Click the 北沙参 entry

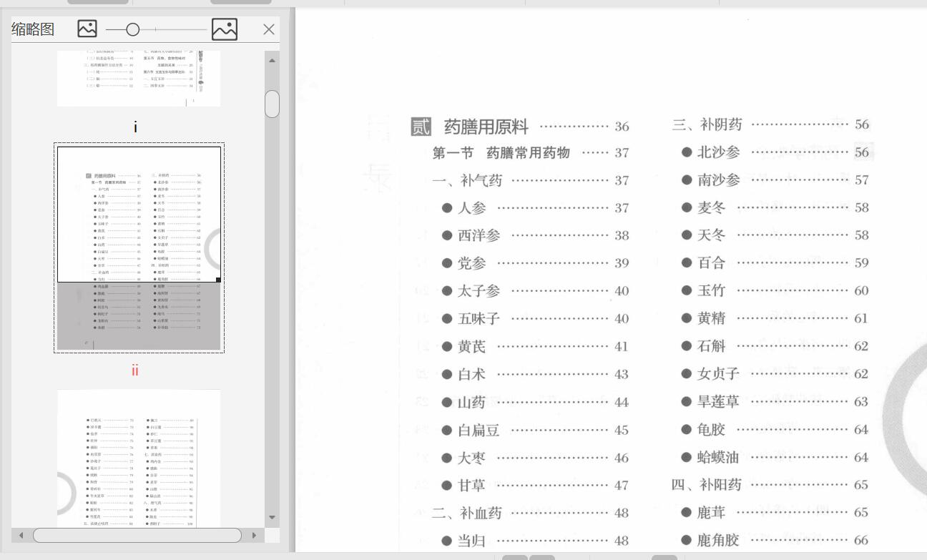(775, 152)
